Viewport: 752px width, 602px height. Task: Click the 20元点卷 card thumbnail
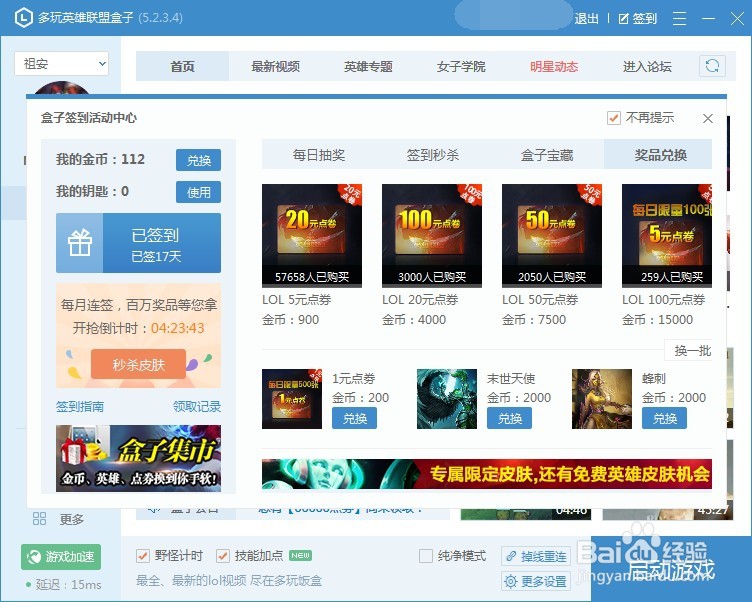(x=312, y=236)
